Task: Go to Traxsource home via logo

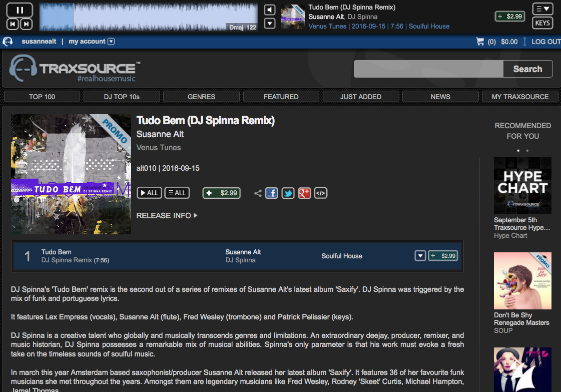Action: 75,69
